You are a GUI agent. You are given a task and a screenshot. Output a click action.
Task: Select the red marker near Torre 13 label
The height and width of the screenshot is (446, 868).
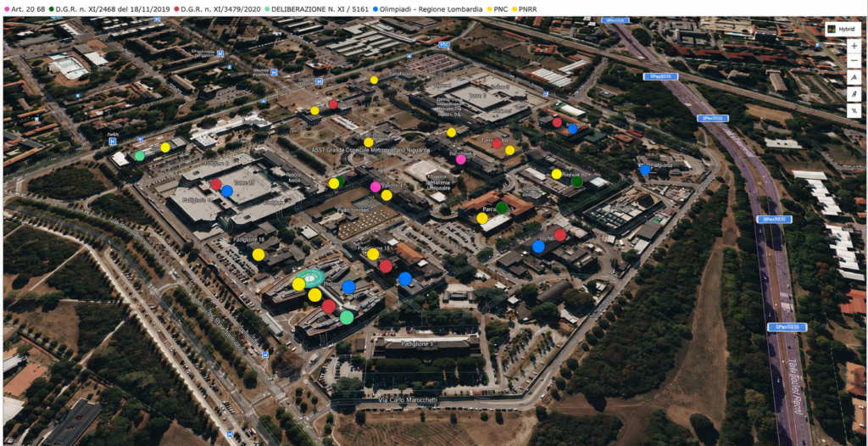tap(216, 185)
